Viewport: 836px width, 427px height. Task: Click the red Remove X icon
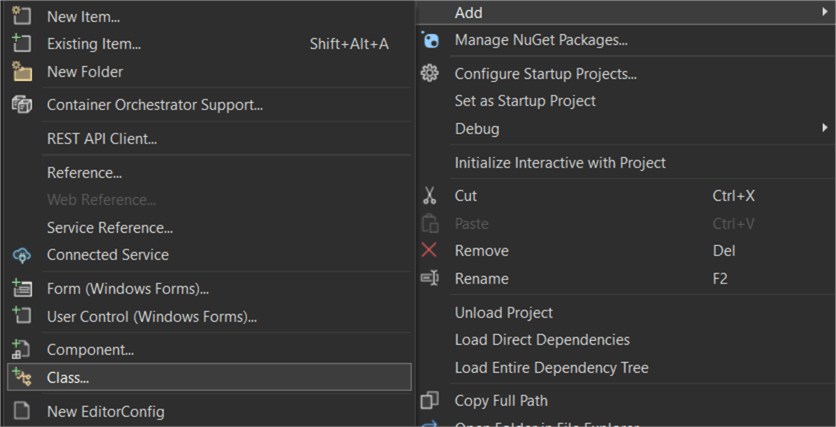click(430, 251)
